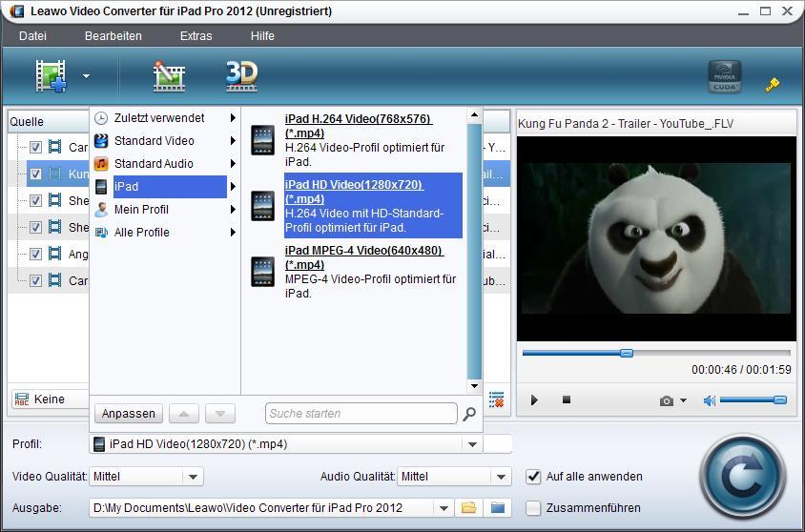This screenshot has width=805, height=532.
Task: Open the Bearbeiten menu
Action: (x=113, y=36)
